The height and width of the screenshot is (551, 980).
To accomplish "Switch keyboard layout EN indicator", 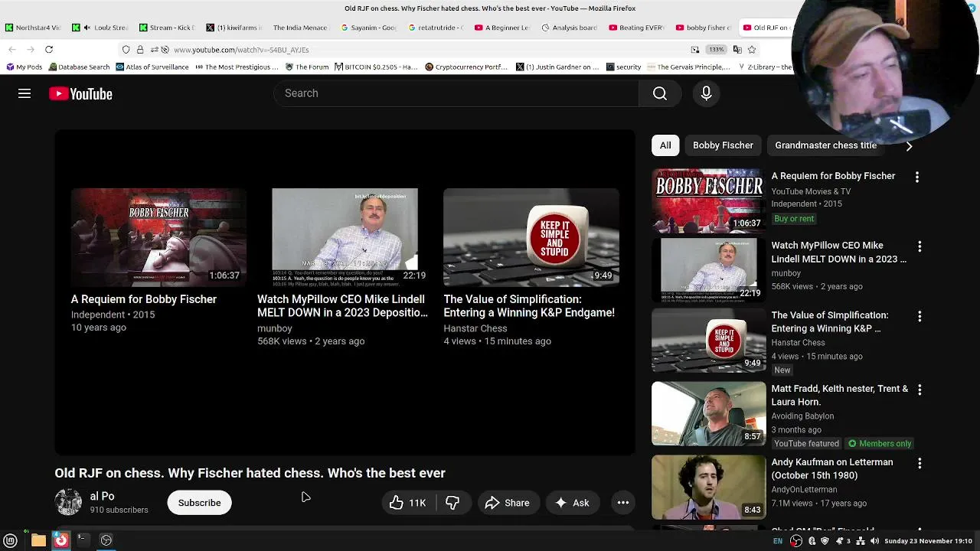I will click(x=778, y=541).
